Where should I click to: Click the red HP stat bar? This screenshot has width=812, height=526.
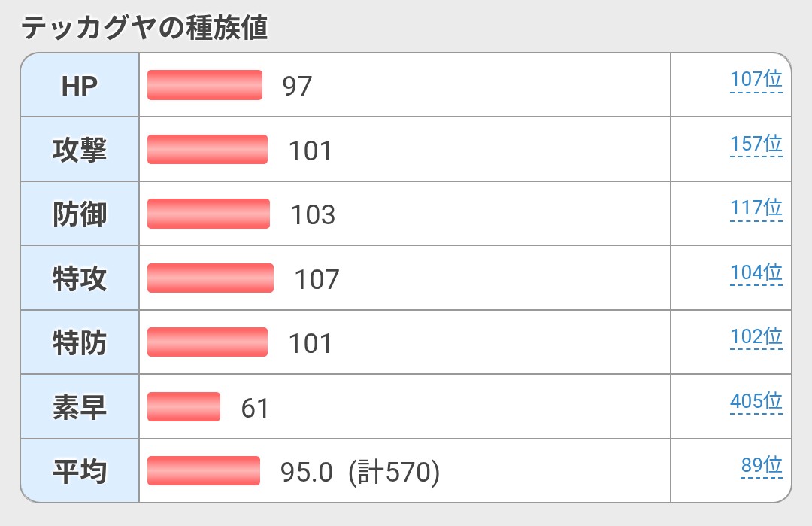tap(205, 85)
